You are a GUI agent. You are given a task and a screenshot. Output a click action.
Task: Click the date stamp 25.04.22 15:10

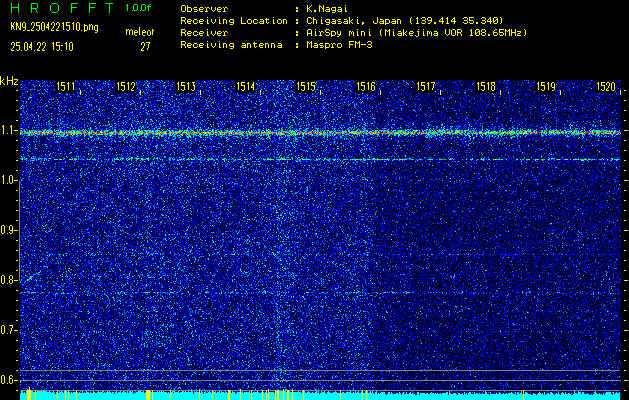click(42, 47)
